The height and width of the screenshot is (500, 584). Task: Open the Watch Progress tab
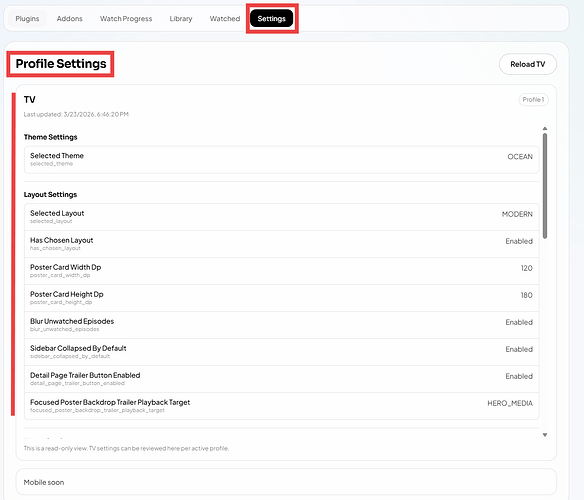(x=126, y=19)
